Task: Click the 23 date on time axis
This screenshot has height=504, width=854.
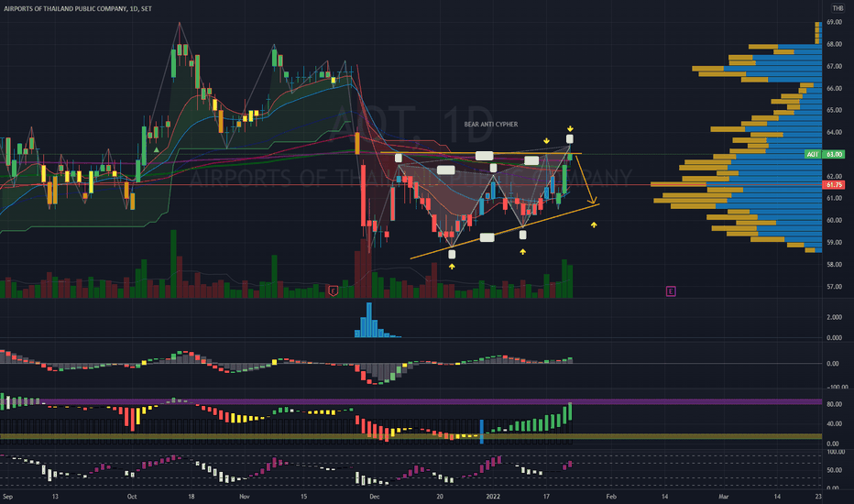Action: tap(818, 497)
